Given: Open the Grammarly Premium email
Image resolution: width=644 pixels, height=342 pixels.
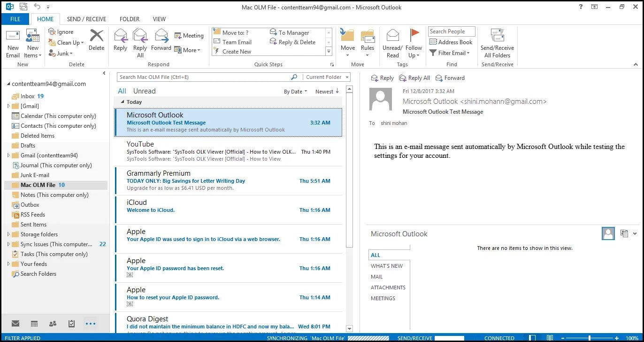Looking at the screenshot, I should (x=229, y=180).
